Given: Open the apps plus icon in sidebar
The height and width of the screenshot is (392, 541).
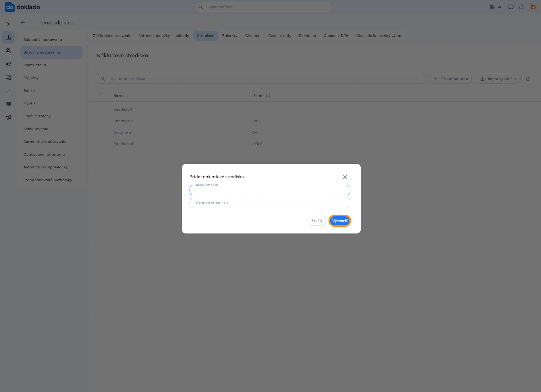Looking at the screenshot, I should [x=8, y=64].
